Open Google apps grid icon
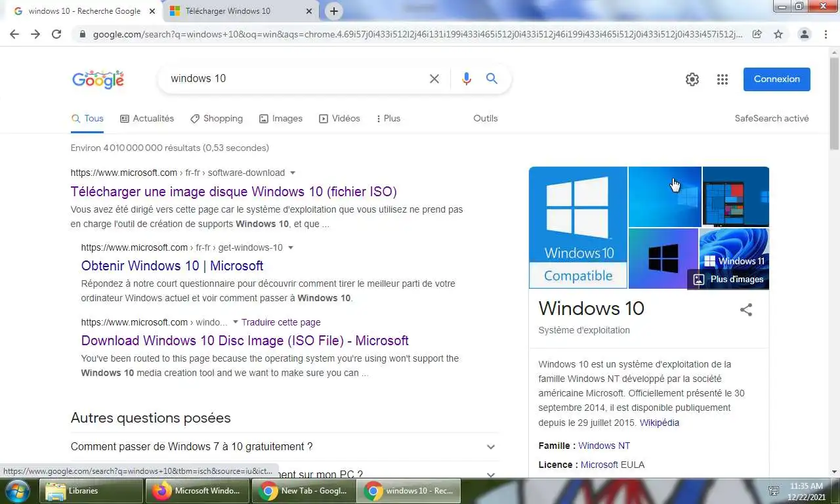The image size is (840, 504). [x=723, y=79]
